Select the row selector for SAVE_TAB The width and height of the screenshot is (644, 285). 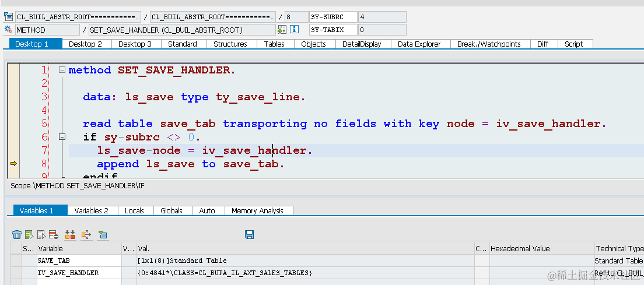pos(16,261)
